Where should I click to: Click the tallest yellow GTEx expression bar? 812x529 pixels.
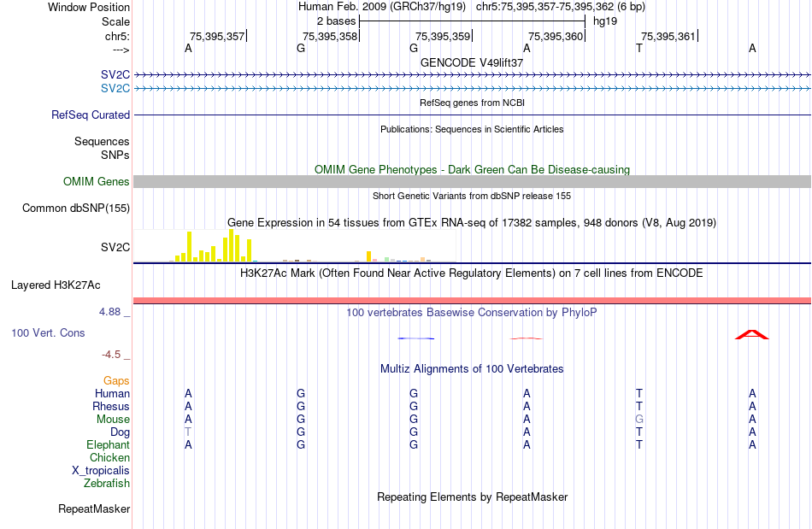coord(232,245)
